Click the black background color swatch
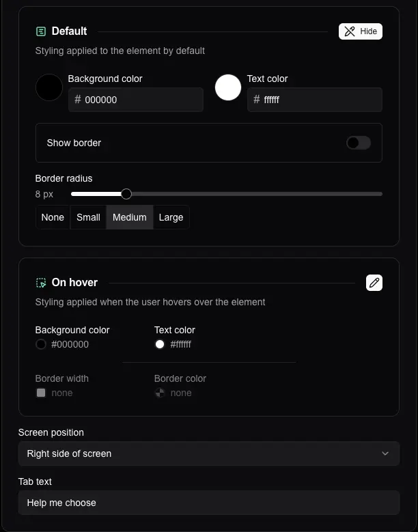This screenshot has width=418, height=532. coord(49,87)
